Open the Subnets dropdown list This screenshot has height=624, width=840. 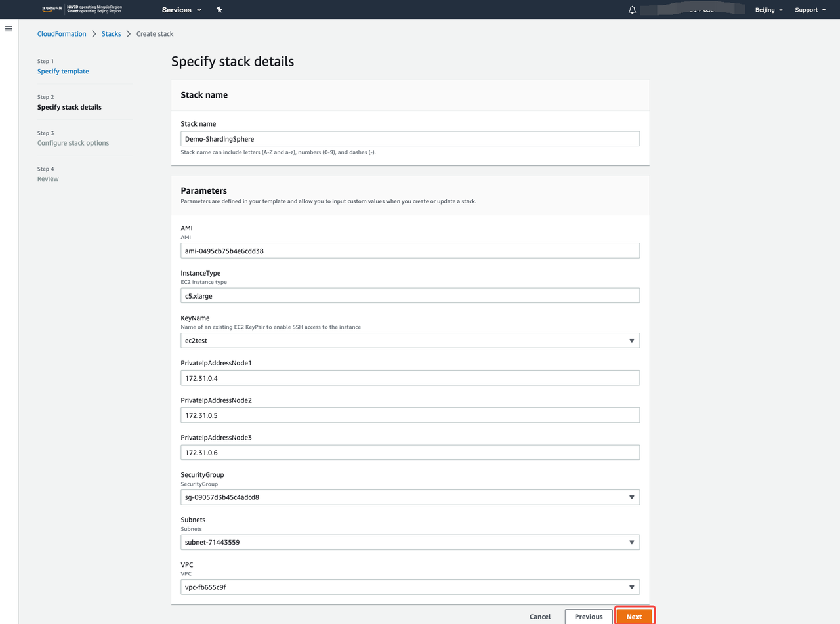[409, 543]
